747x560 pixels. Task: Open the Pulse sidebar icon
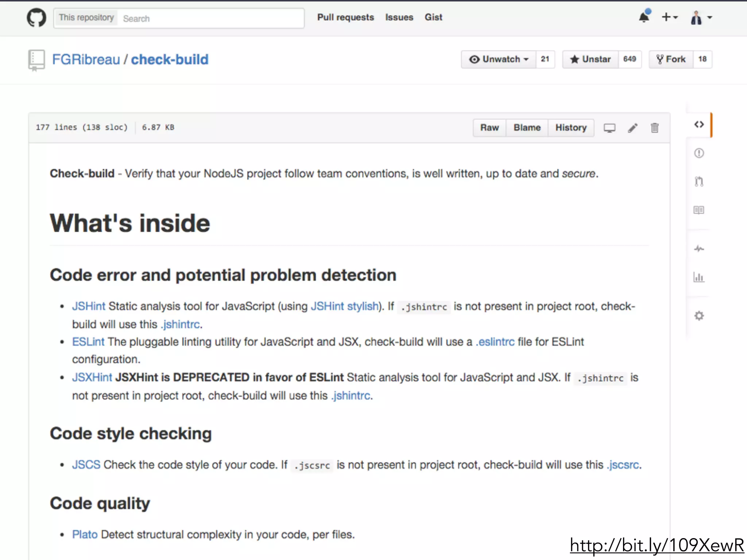coord(699,249)
